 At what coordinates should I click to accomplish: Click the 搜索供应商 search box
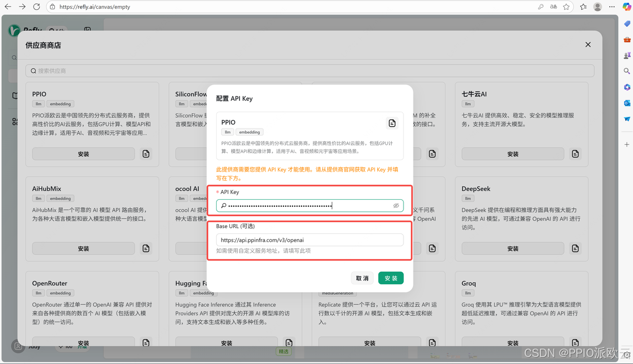310,71
